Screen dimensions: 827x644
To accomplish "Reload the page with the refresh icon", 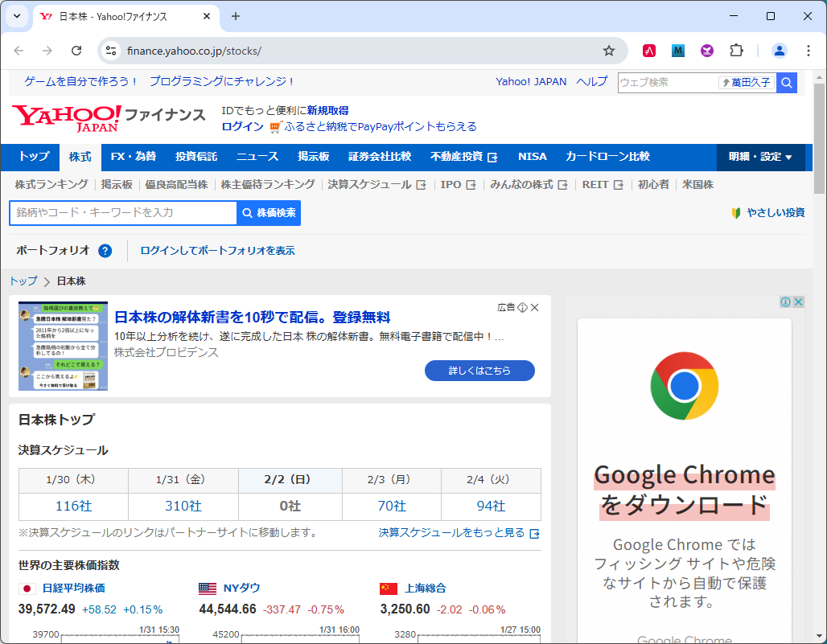I will 76,51.
